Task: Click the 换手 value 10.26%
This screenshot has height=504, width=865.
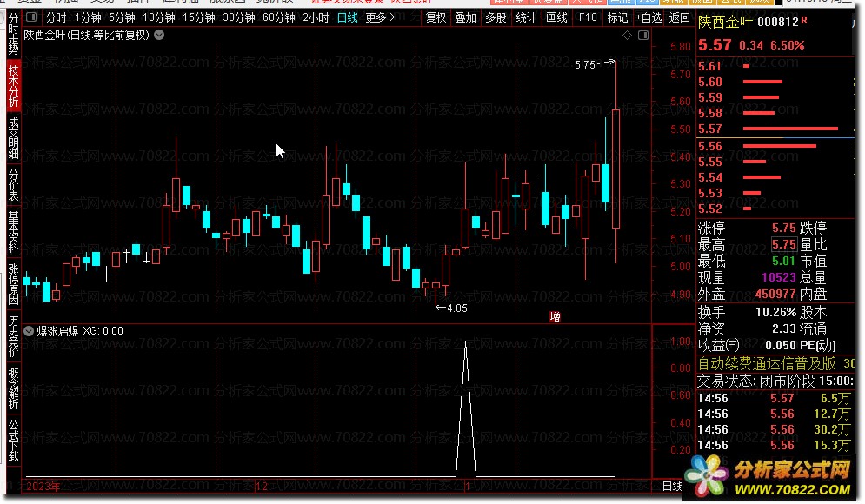Action: tap(775, 312)
